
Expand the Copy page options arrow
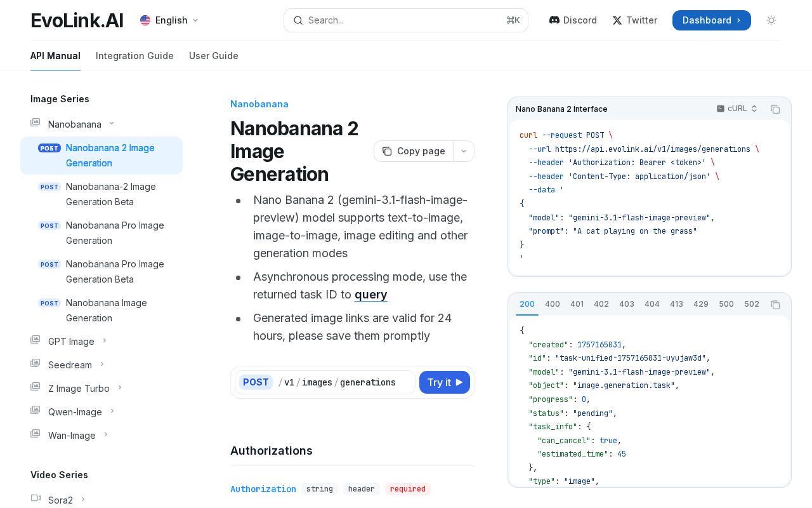click(x=464, y=151)
